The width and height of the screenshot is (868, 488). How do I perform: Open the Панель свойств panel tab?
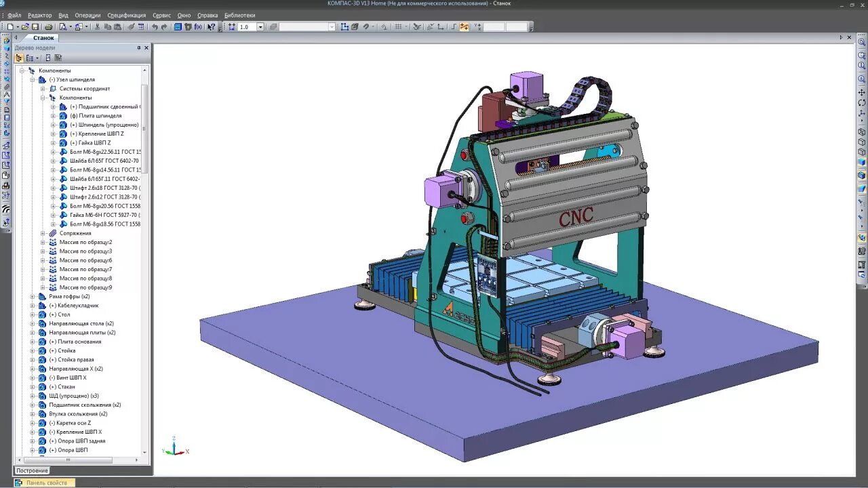coord(46,483)
